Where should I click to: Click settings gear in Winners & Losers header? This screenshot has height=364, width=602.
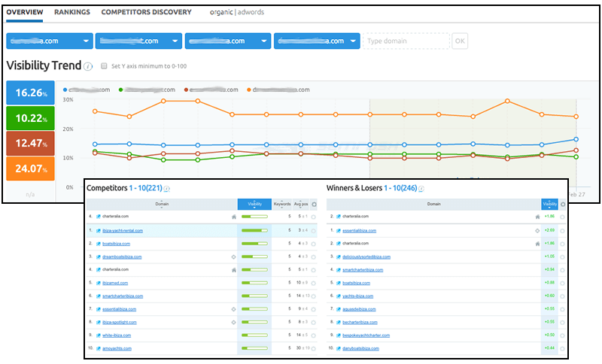click(562, 204)
